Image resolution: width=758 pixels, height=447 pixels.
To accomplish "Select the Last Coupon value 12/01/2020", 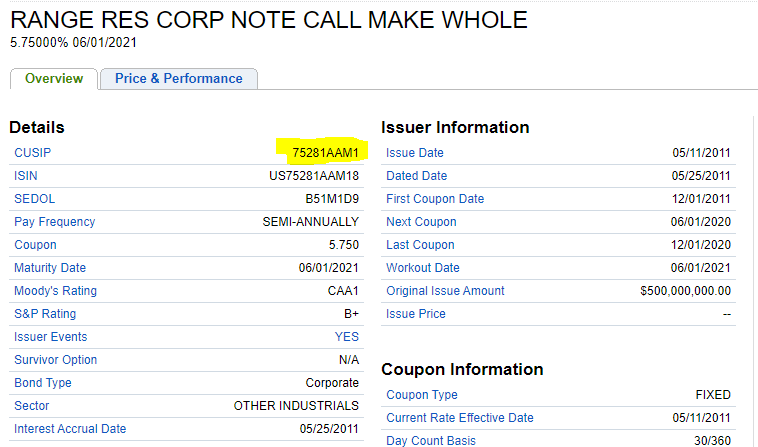I will pos(701,245).
